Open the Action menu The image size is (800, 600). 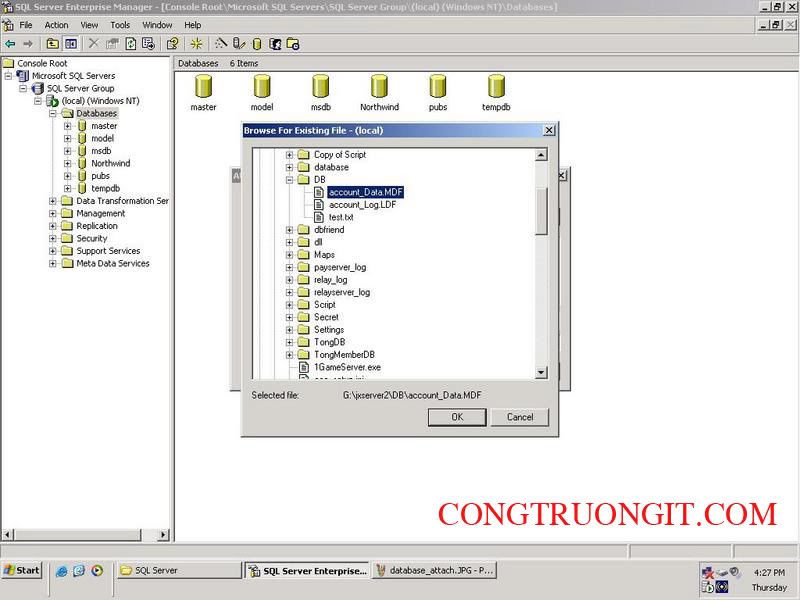(56, 25)
